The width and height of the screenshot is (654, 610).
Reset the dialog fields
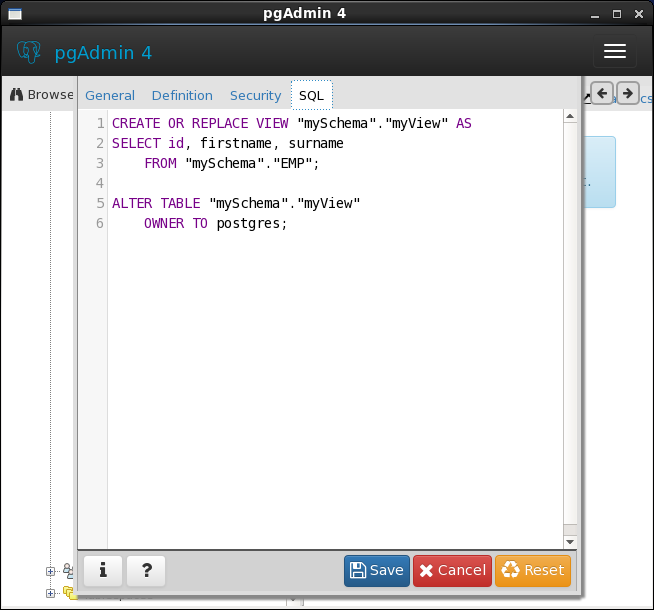click(533, 570)
